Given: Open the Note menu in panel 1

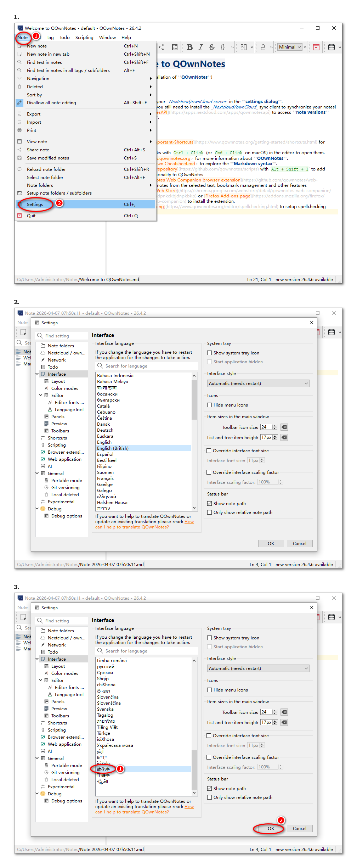Looking at the screenshot, I should 23,38.
